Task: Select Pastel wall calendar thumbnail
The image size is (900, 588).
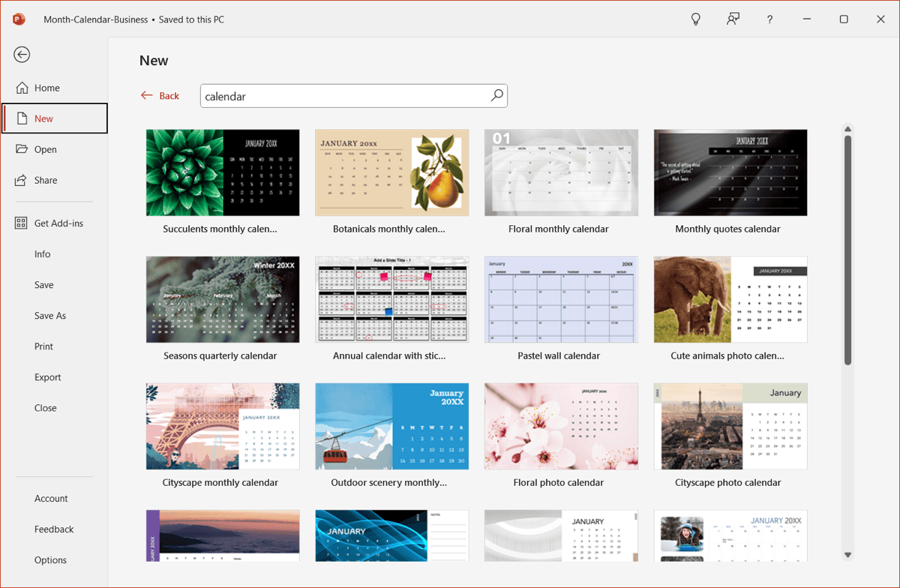Action: [562, 299]
